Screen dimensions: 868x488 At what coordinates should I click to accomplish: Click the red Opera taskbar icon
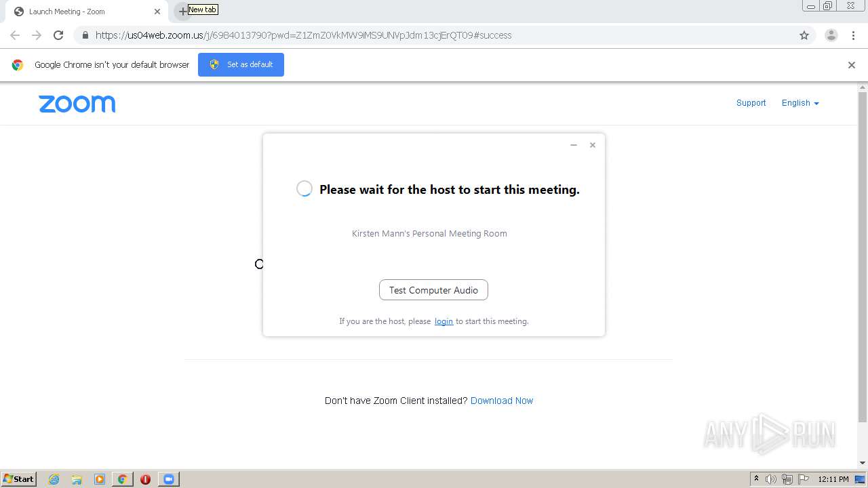(145, 479)
